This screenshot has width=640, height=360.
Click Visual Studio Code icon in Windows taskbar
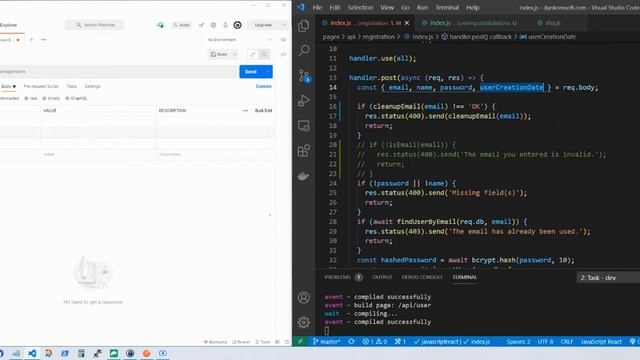pos(32,353)
